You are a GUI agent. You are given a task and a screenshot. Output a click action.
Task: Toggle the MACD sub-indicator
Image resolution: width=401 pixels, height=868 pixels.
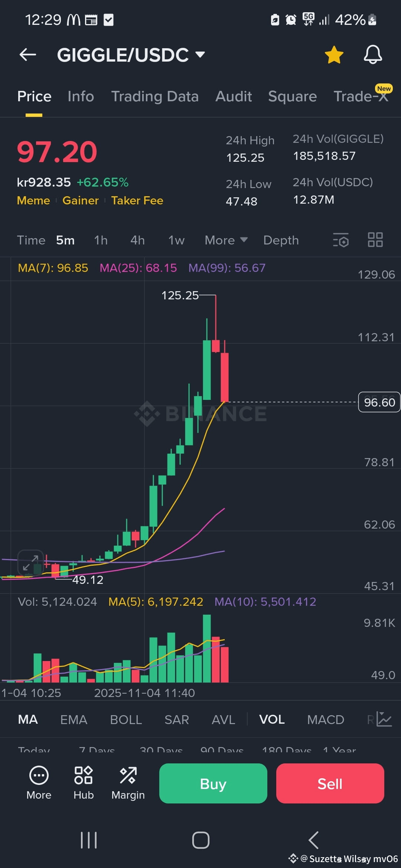(x=326, y=720)
